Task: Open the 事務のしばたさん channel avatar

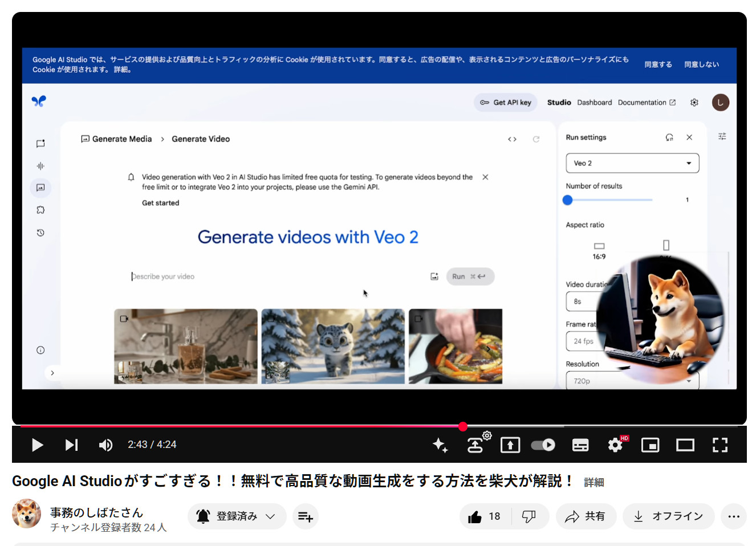Action: click(x=26, y=514)
